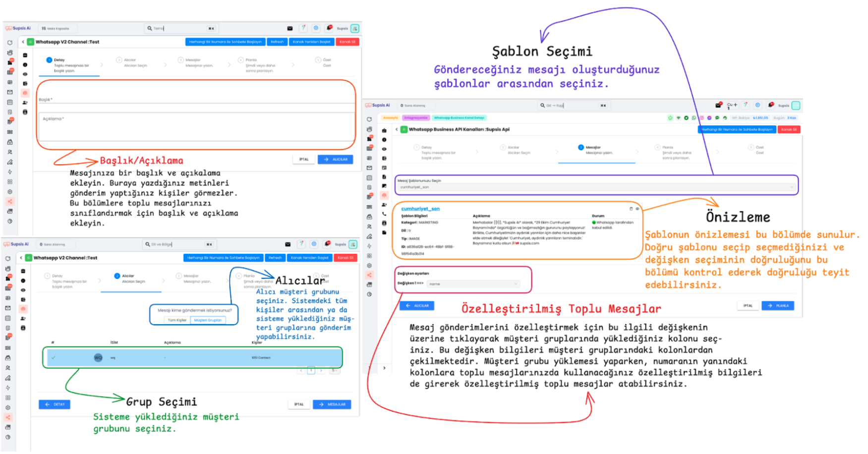Click Refresh in the Alıcılar step screen
The width and height of the screenshot is (868, 454).
[275, 258]
